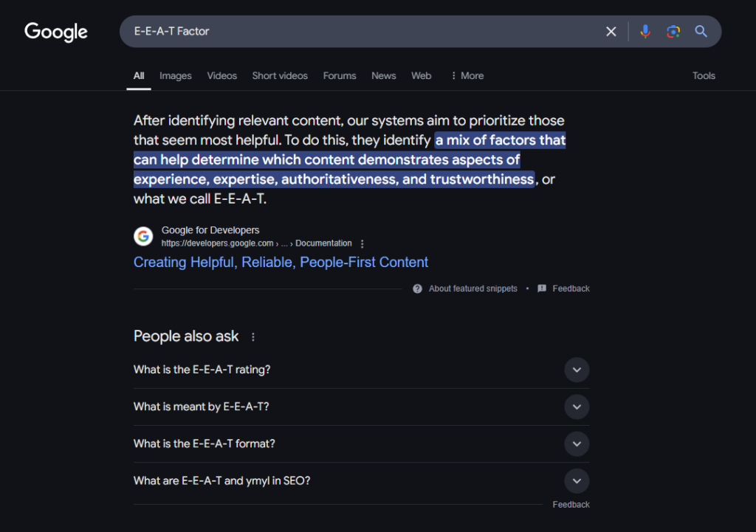Click Feedback next to About featured snippets
Image resolution: width=756 pixels, height=532 pixels.
[x=571, y=289]
